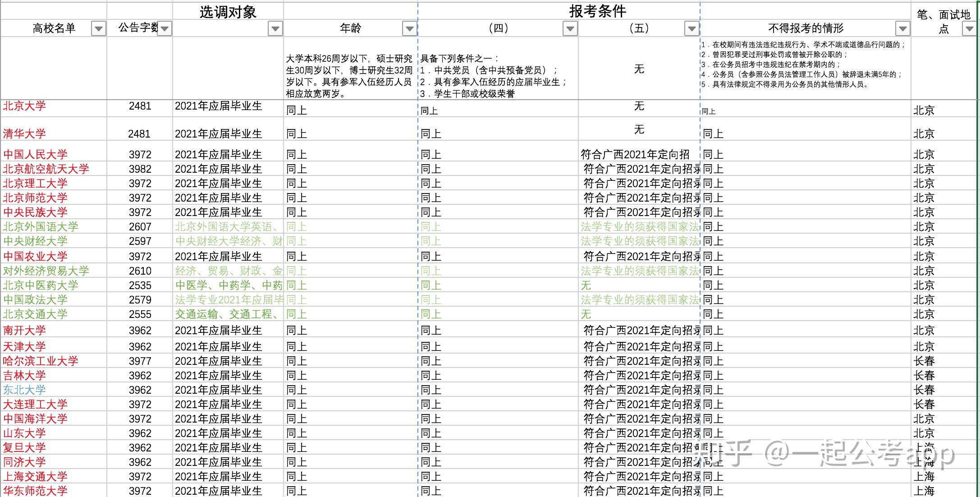
Task: Select the 中央民族大学 cell
Action: pyautogui.click(x=54, y=212)
